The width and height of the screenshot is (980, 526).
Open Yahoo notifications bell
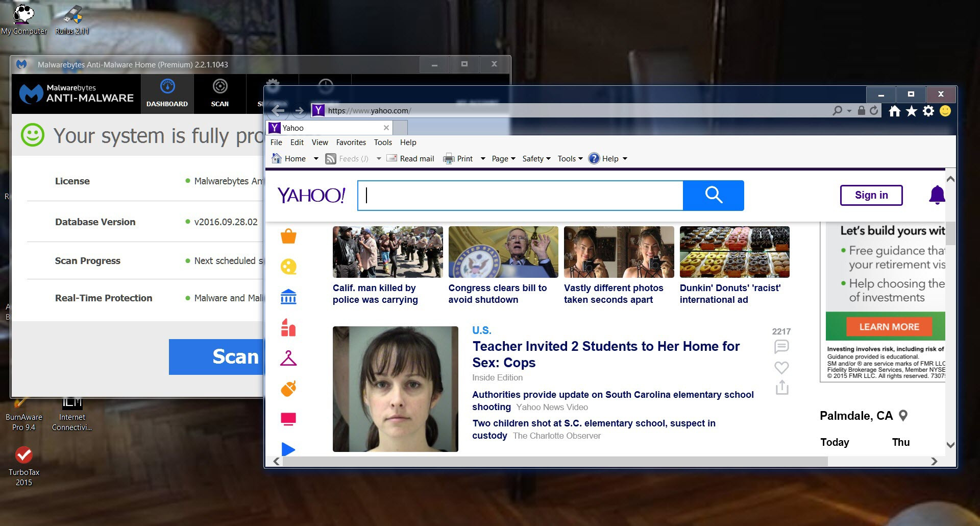pyautogui.click(x=937, y=195)
